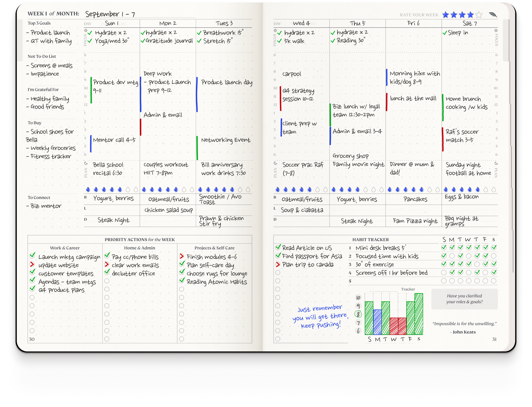Click the red arrow beside Clear work emails

click(107, 264)
